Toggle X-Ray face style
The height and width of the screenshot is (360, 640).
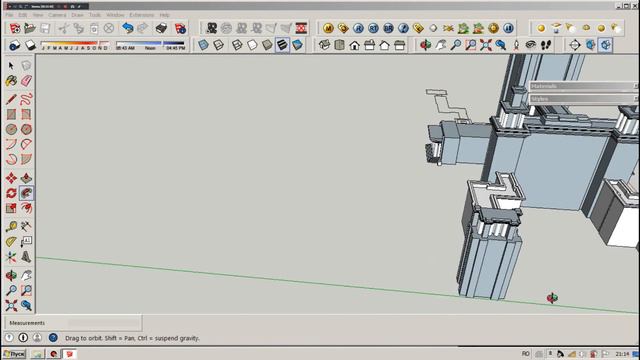click(203, 45)
